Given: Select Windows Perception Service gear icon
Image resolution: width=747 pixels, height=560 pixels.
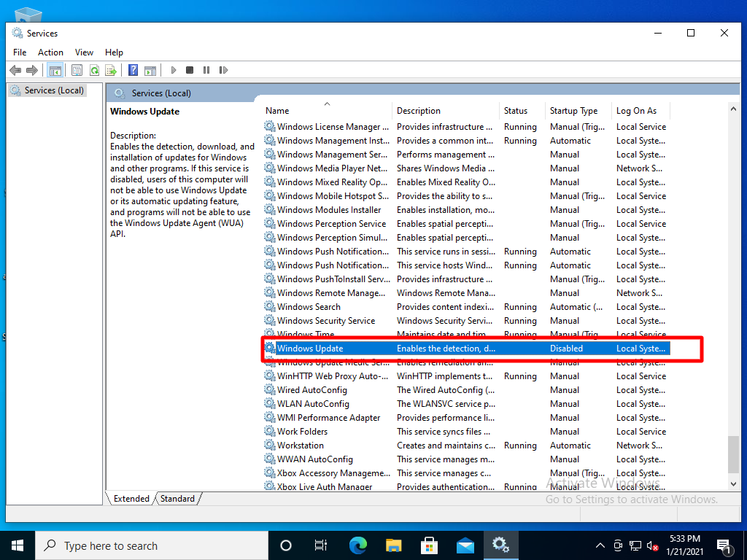Looking at the screenshot, I should [x=270, y=223].
